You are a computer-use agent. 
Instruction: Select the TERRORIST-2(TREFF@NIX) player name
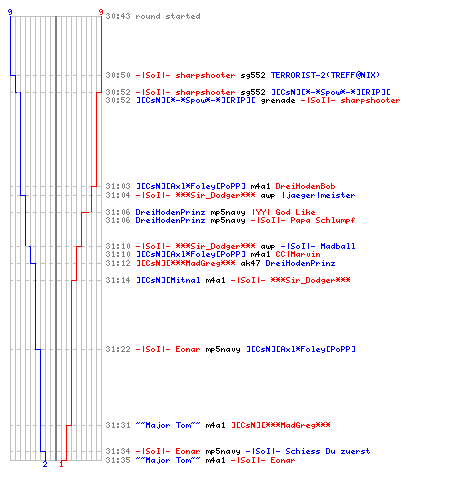pyautogui.click(x=325, y=75)
